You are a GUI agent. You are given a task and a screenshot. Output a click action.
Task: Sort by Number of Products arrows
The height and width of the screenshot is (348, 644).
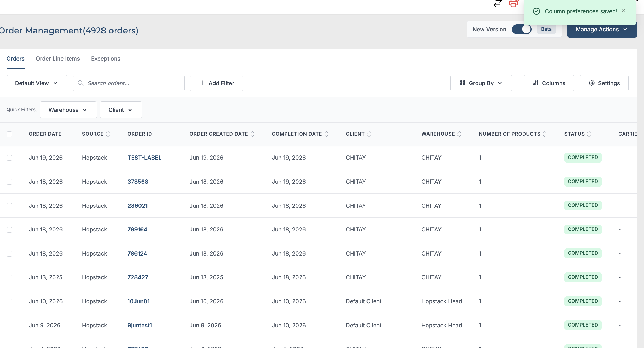[545, 134]
